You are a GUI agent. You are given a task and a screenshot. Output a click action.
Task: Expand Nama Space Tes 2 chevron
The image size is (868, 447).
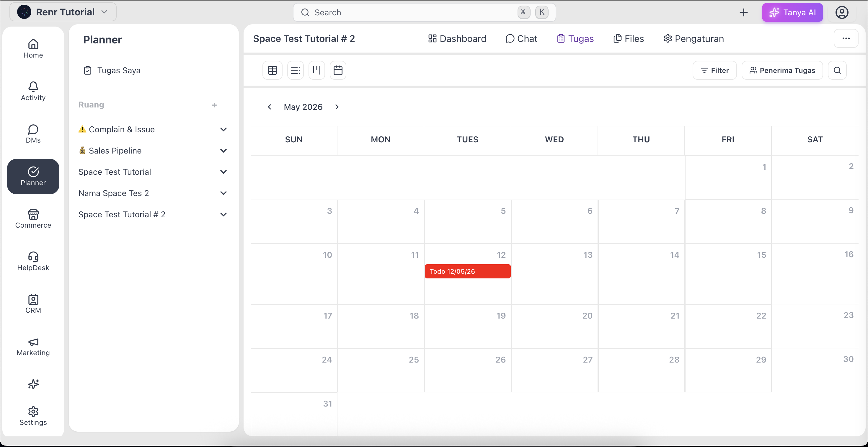click(223, 193)
